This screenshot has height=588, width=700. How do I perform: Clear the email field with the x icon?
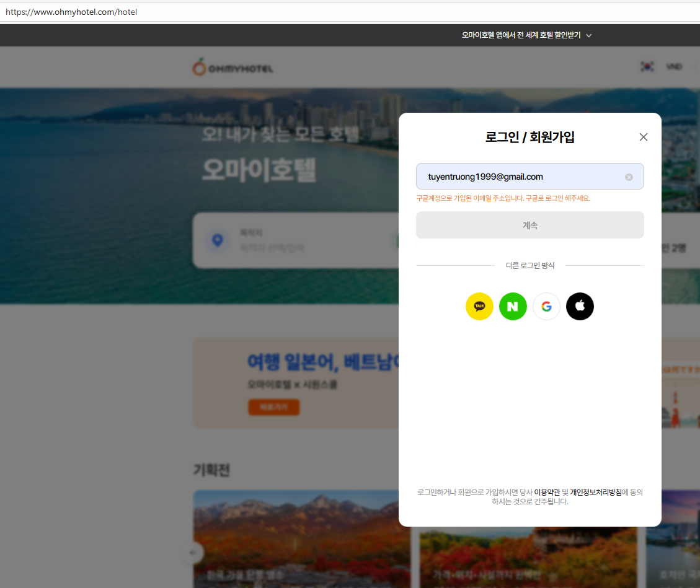tap(629, 177)
